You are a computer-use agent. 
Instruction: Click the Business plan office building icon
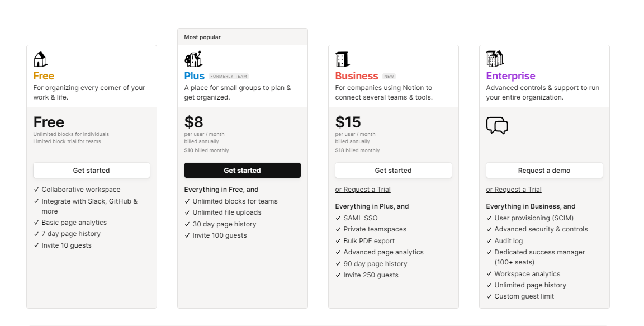(x=342, y=59)
